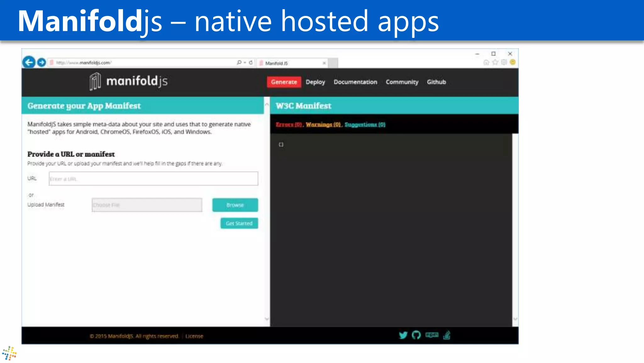Open the Community menu item

click(x=402, y=82)
